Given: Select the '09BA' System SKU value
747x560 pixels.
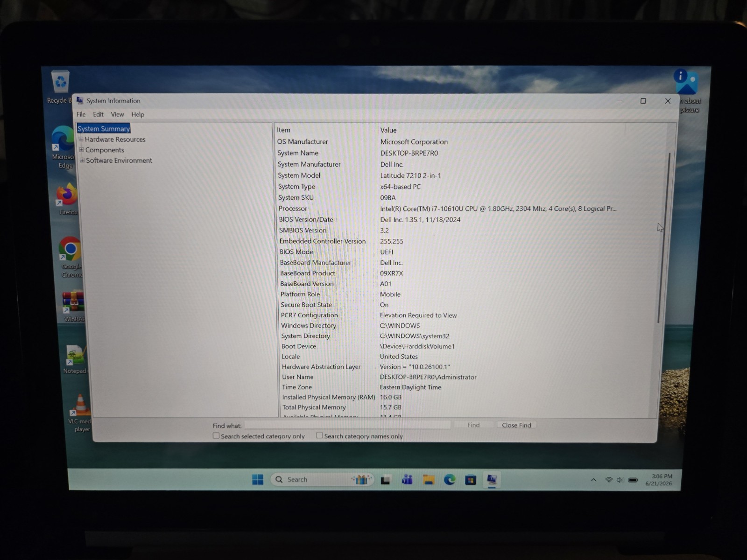Looking at the screenshot, I should (x=388, y=198).
